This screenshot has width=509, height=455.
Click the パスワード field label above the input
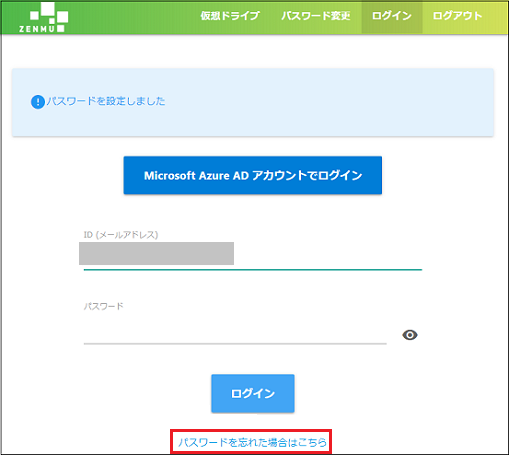point(104,306)
